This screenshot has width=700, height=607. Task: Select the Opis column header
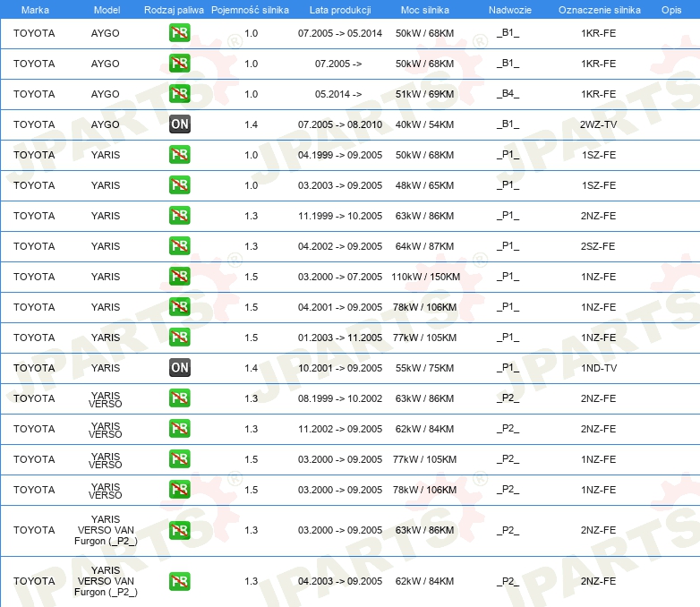pyautogui.click(x=670, y=9)
